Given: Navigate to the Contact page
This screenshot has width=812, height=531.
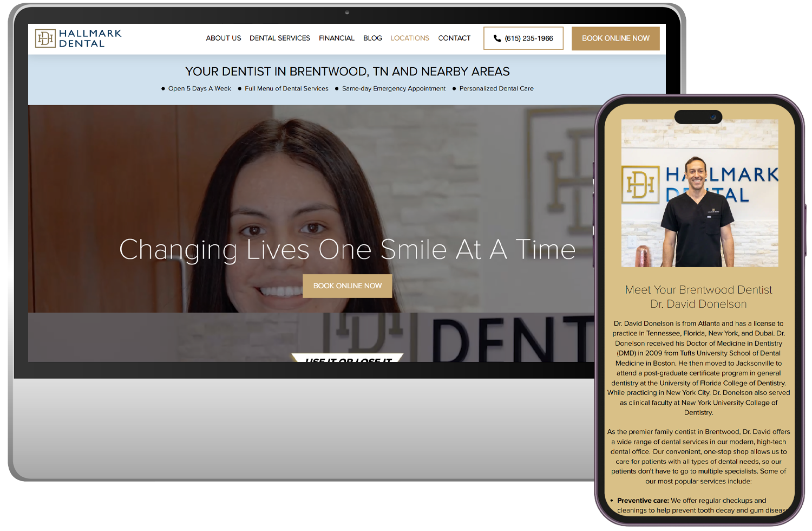Looking at the screenshot, I should click(x=454, y=38).
